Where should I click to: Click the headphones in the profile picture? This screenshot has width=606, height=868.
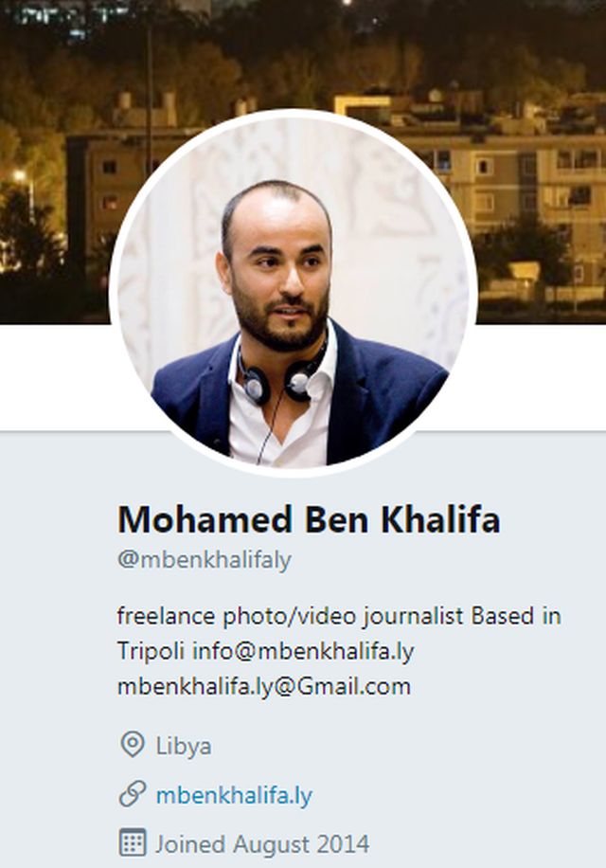(282, 375)
